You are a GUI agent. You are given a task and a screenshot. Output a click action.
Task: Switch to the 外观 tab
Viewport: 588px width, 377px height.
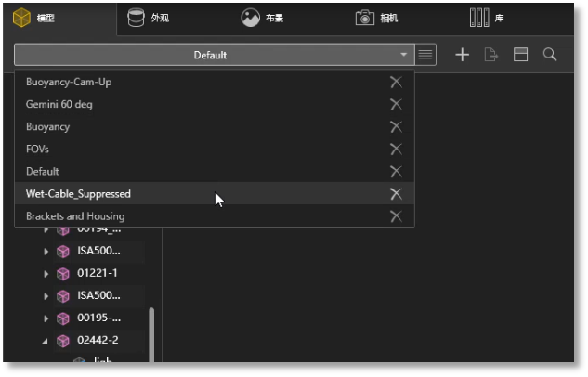(149, 18)
